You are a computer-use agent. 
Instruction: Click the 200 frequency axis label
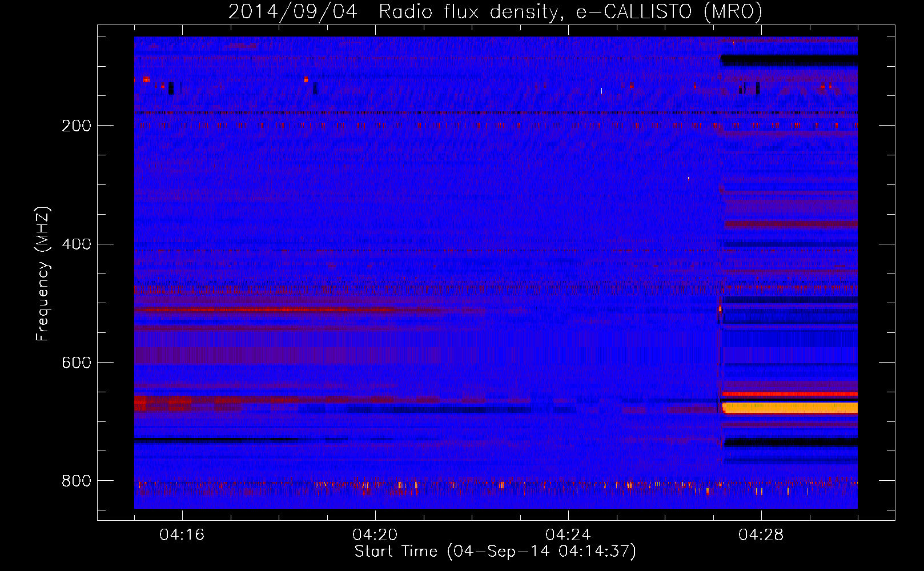tap(77, 126)
